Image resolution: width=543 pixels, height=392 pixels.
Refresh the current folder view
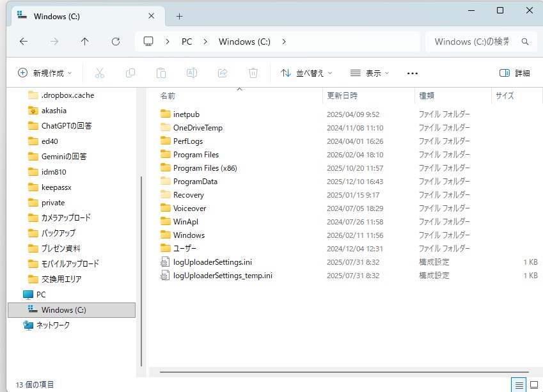click(116, 42)
